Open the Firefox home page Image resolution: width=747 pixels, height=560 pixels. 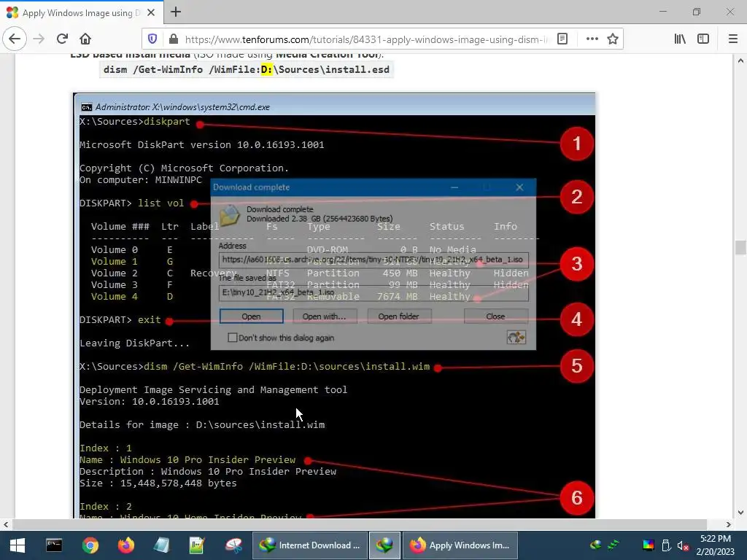point(85,39)
